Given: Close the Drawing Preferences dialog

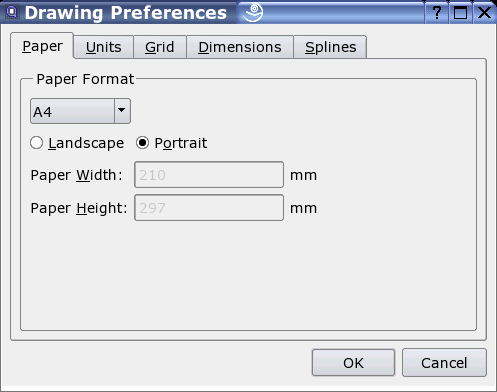Looking at the screenshot, I should pyautogui.click(x=484, y=13).
